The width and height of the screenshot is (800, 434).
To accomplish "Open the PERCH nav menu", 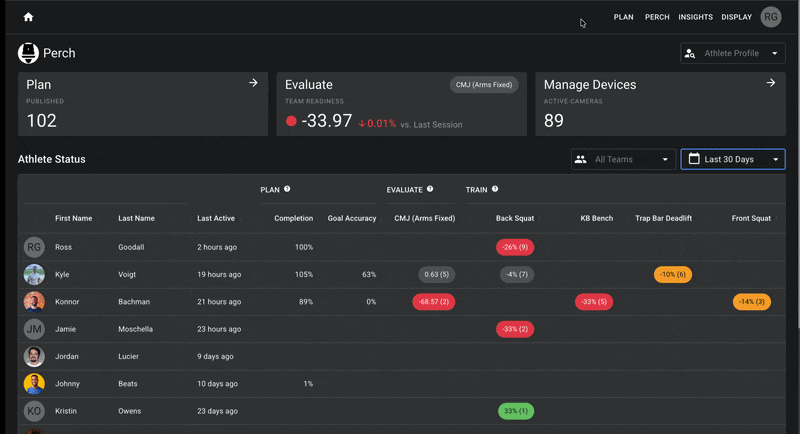I will coord(657,17).
